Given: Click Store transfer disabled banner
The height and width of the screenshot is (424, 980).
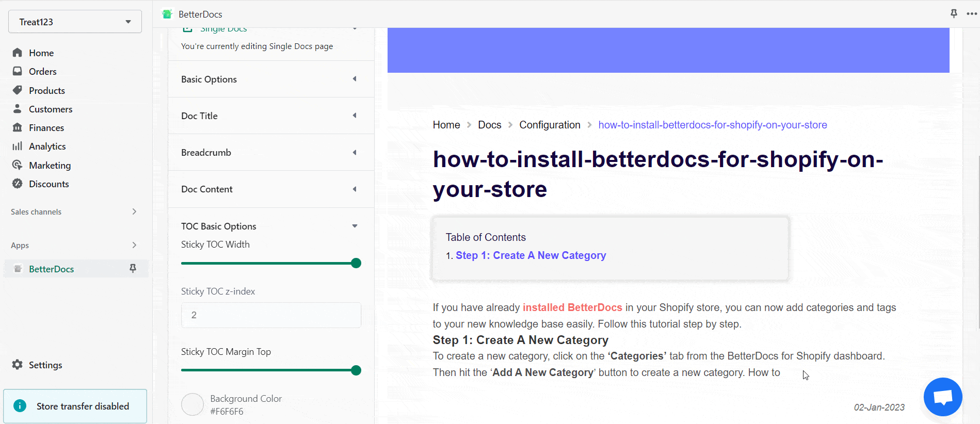Looking at the screenshot, I should (75, 406).
